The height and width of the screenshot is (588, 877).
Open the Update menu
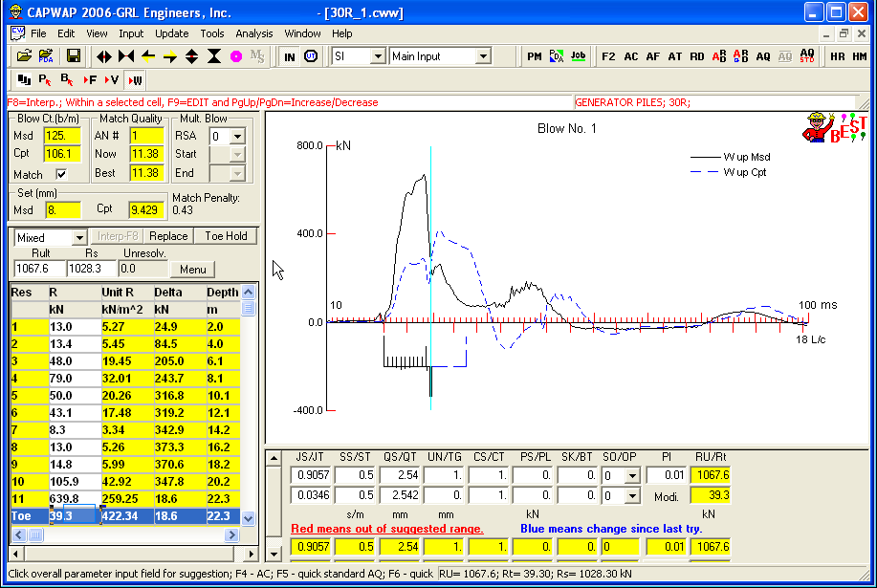click(x=172, y=33)
